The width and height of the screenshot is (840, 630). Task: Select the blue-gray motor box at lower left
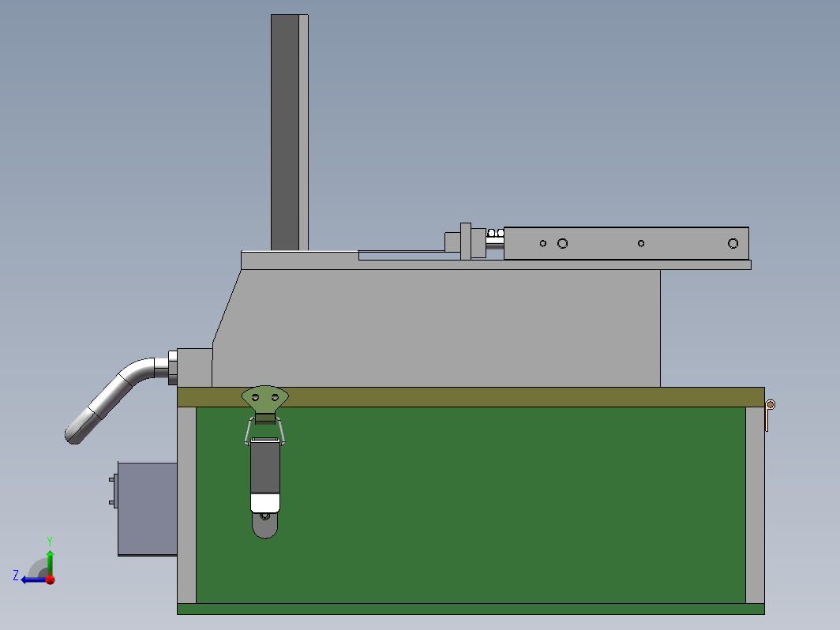[x=148, y=509]
